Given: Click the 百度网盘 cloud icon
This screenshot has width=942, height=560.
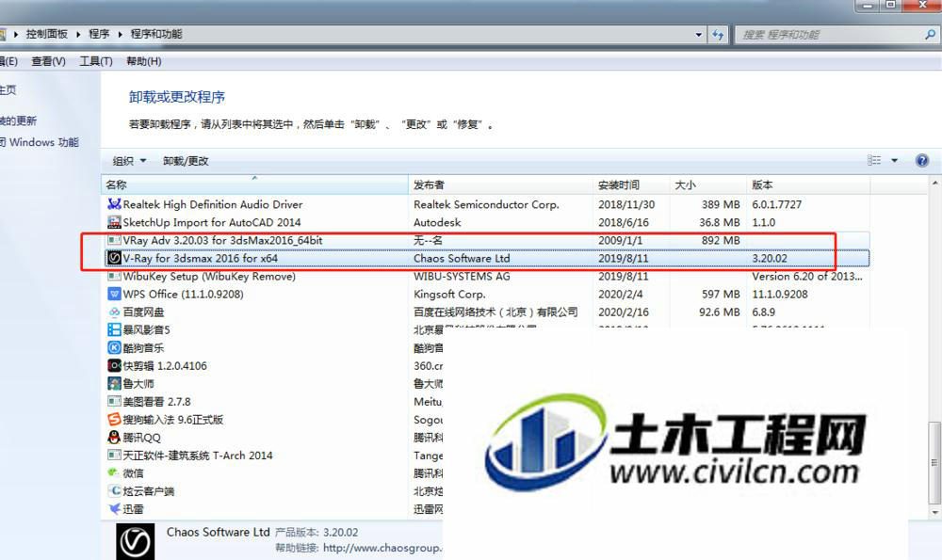Looking at the screenshot, I should 114,312.
